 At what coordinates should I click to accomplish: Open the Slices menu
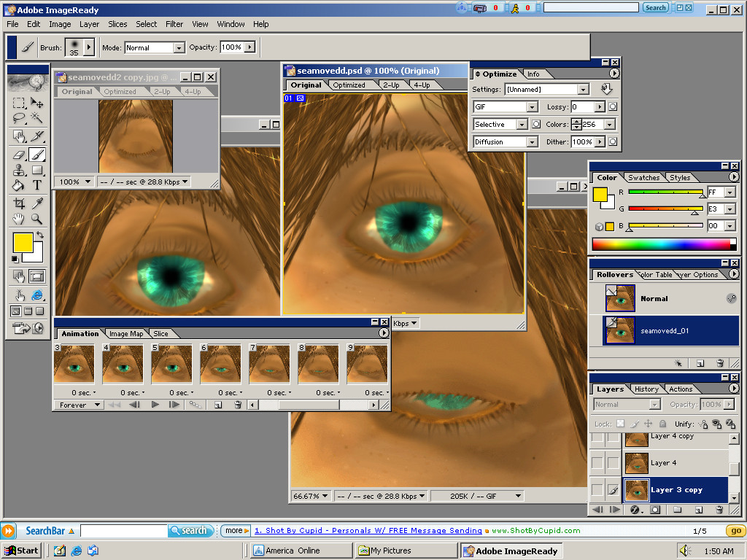tap(117, 24)
